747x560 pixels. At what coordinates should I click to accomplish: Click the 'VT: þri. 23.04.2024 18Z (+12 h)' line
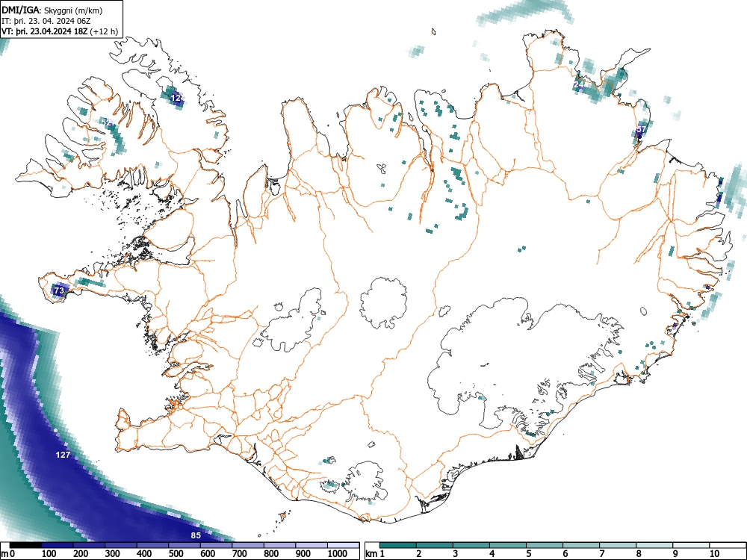coord(59,31)
